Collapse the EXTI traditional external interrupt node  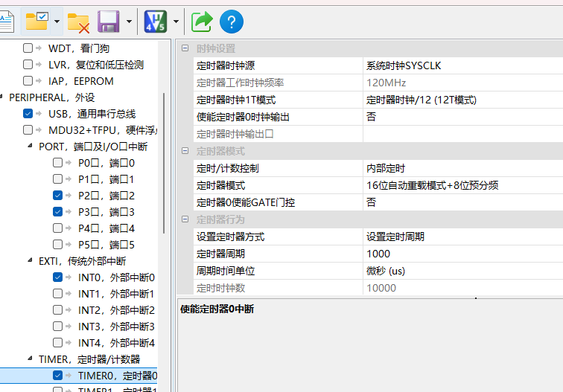31,260
